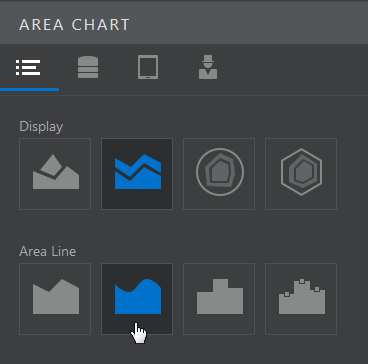Click the Display section label
Viewport: 368px width, 364px height.
41,127
